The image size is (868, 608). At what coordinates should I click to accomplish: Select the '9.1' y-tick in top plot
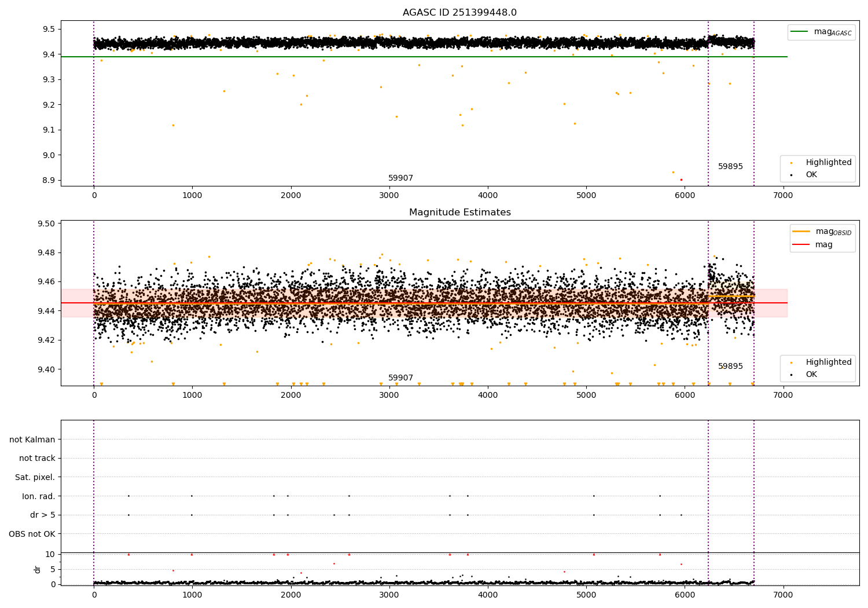click(x=49, y=130)
